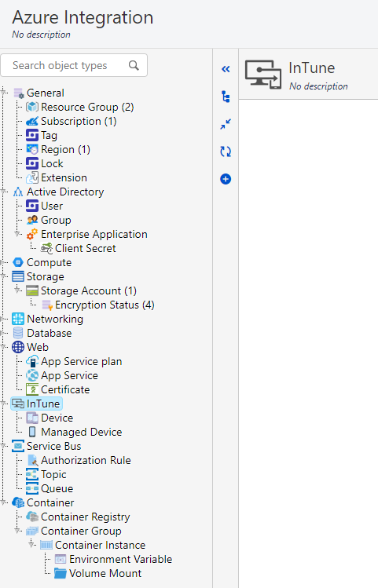378x588 pixels.
Task: Click the Authorization Rule icon
Action: click(32, 460)
